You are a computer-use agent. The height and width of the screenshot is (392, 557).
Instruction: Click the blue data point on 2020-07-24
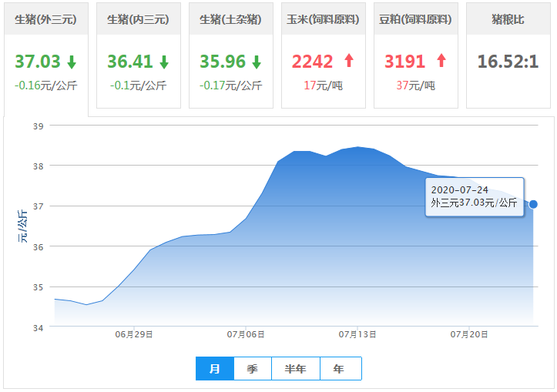533,204
